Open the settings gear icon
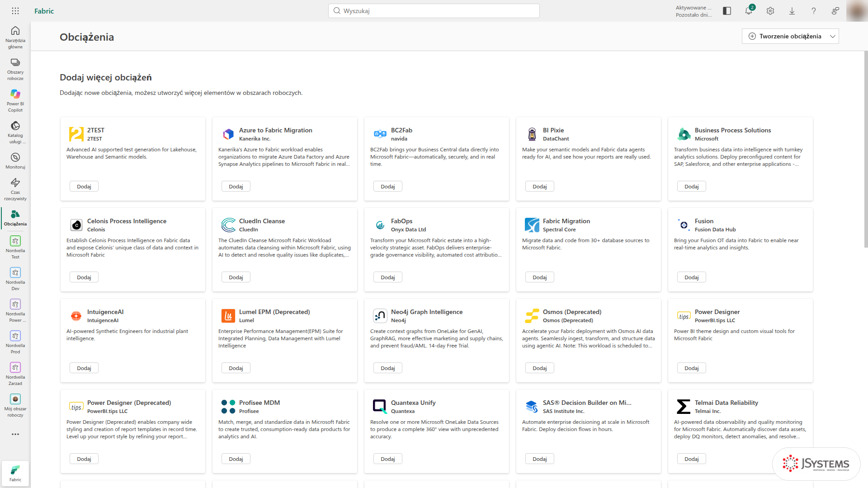 coord(770,11)
